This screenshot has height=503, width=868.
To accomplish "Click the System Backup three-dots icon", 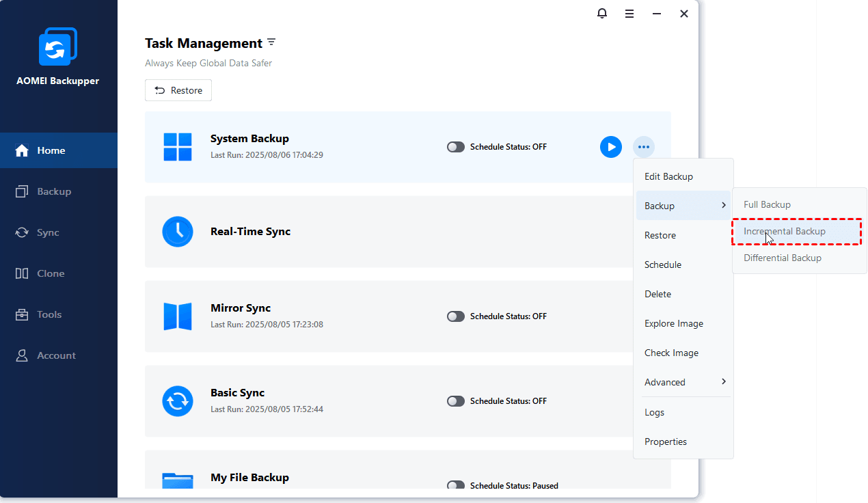I will 643,147.
